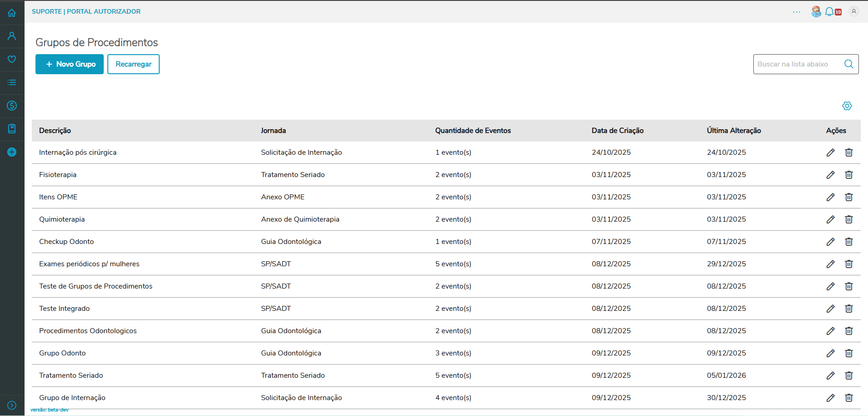
Task: Click the Recarregar button
Action: tap(133, 64)
